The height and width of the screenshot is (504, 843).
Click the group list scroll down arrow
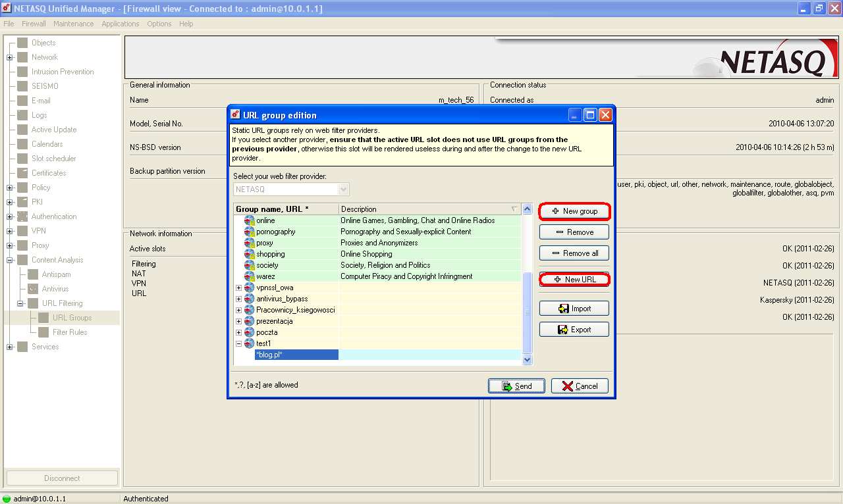pos(527,359)
